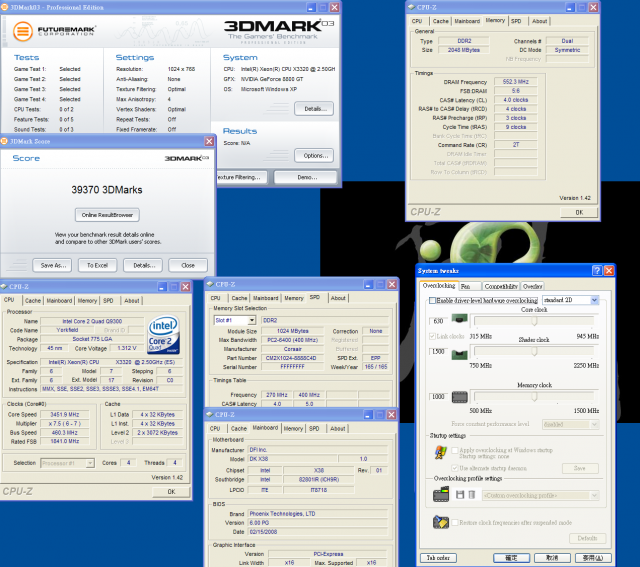
Task: Delete overclocking profile with trash icon
Action: [x=471, y=495]
